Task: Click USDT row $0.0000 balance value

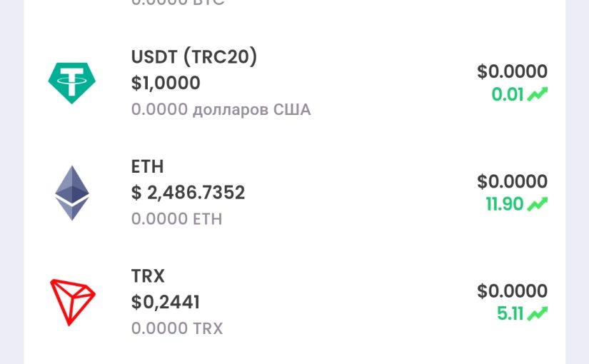Action: click(x=512, y=71)
